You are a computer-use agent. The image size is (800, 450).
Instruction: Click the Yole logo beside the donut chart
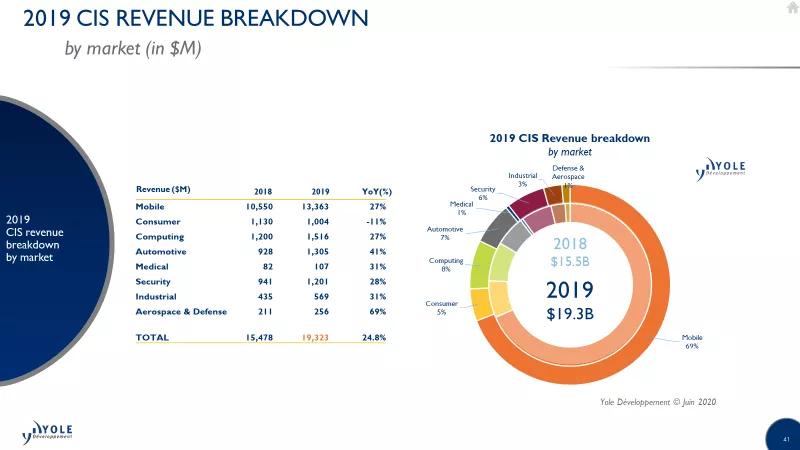pos(721,169)
